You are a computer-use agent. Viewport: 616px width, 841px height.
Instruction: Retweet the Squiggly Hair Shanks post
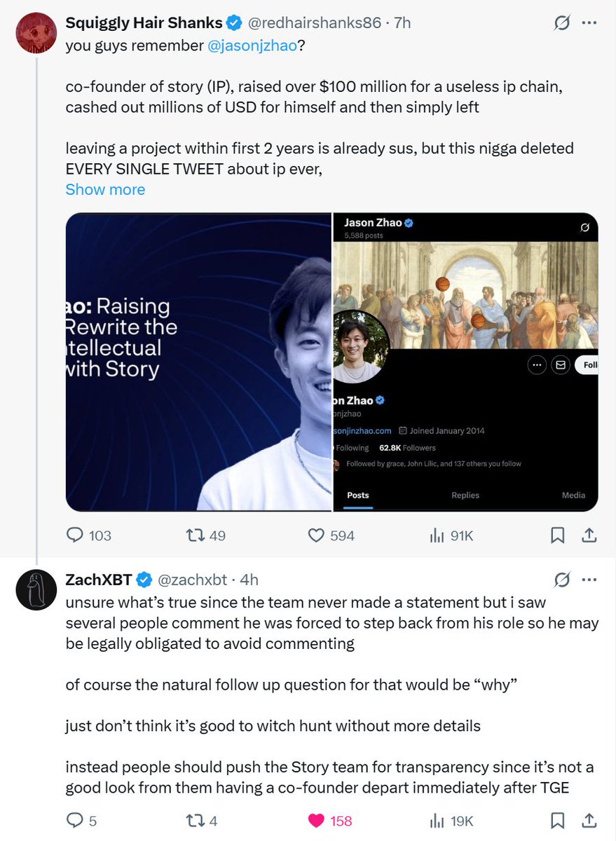(x=193, y=535)
